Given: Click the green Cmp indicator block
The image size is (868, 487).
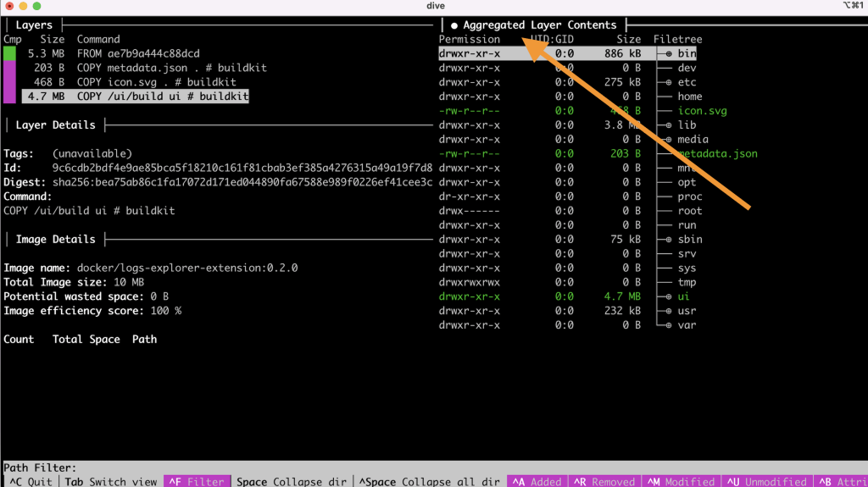Looking at the screenshot, I should pos(9,53).
